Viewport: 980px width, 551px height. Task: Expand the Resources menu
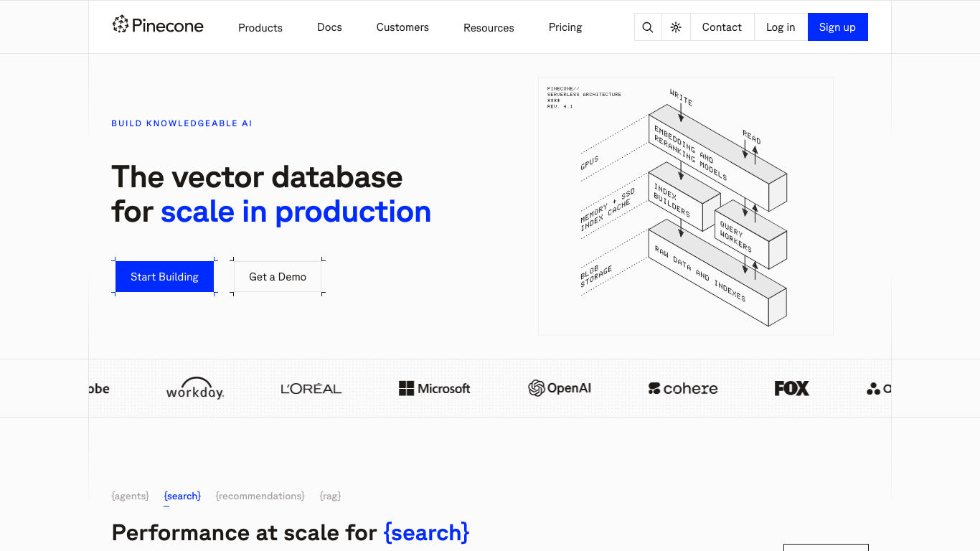[x=489, y=28]
